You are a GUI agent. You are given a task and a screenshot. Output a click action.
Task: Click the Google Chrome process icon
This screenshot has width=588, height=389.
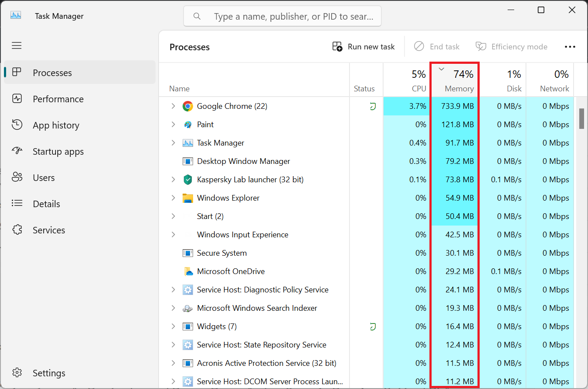point(188,106)
